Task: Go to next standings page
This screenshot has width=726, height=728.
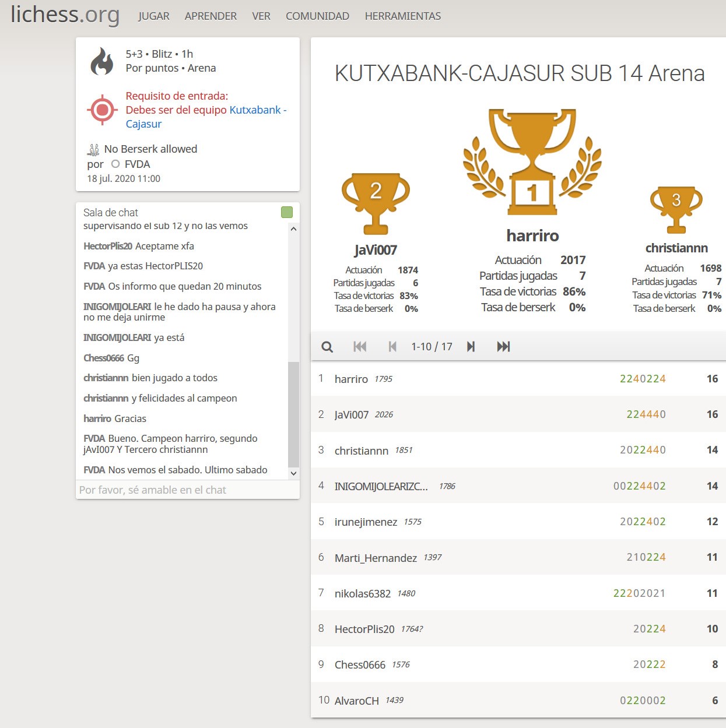Action: coord(471,347)
